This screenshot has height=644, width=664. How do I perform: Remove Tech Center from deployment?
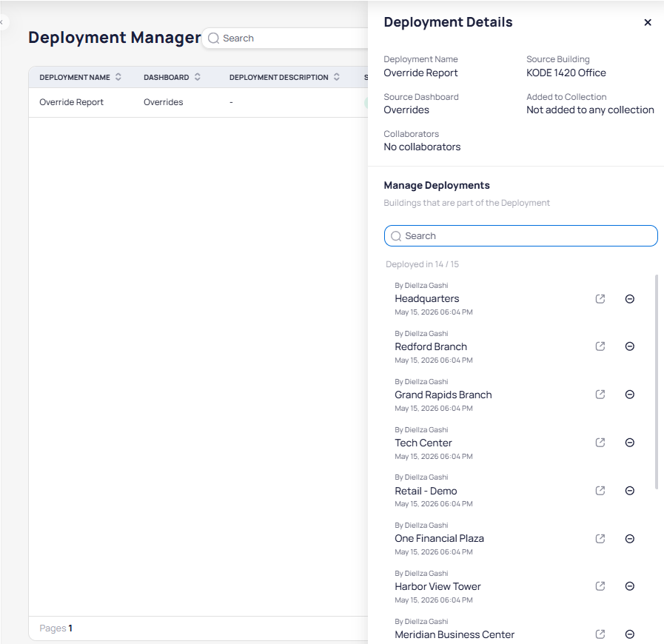coord(629,443)
